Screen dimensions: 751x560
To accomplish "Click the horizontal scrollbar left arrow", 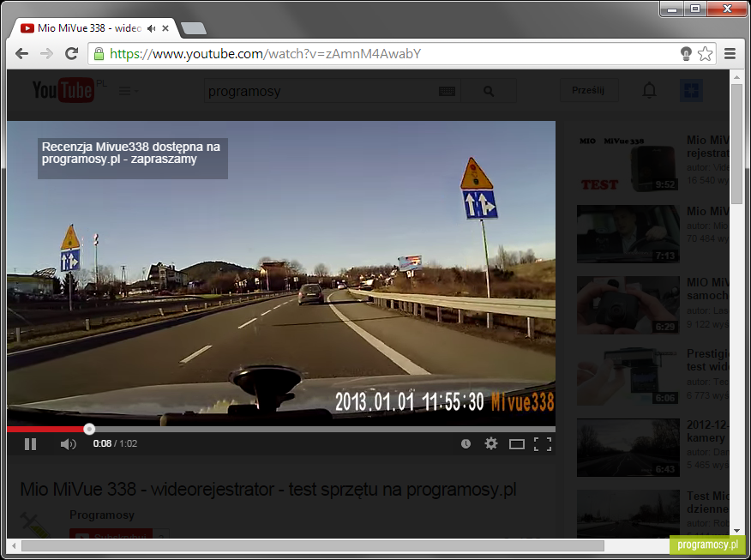I will [x=14, y=545].
